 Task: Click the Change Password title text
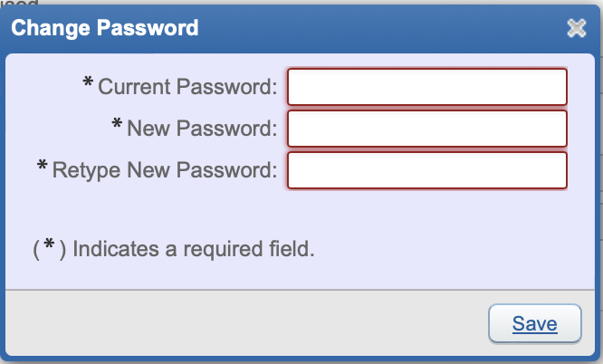[x=104, y=28]
